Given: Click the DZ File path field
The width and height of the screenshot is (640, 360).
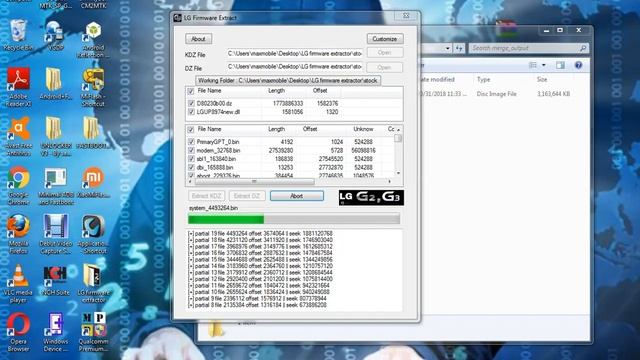Looking at the screenshot, I should pos(295,67).
